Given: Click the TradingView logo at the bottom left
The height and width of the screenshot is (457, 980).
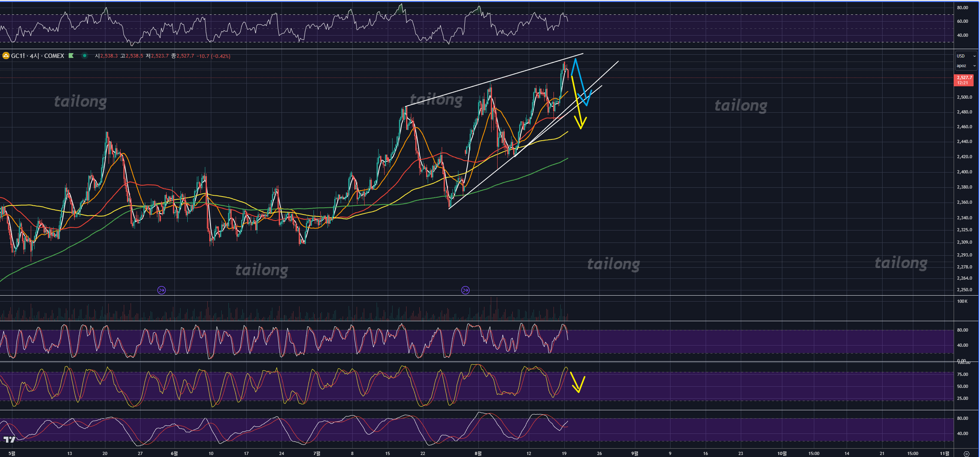Looking at the screenshot, I should [x=9, y=439].
